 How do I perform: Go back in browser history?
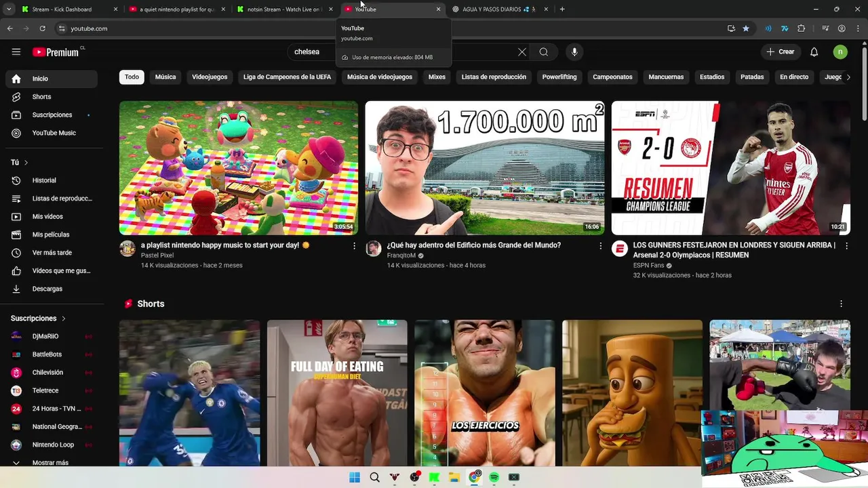pyautogui.click(x=9, y=28)
